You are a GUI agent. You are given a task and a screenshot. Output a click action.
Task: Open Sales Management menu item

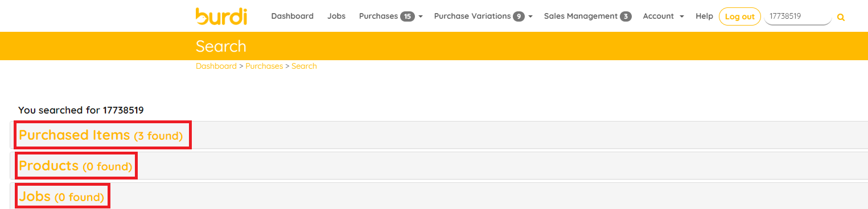[581, 16]
